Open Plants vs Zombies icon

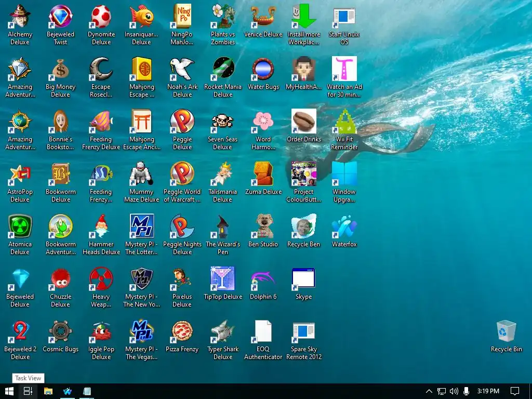pyautogui.click(x=222, y=16)
